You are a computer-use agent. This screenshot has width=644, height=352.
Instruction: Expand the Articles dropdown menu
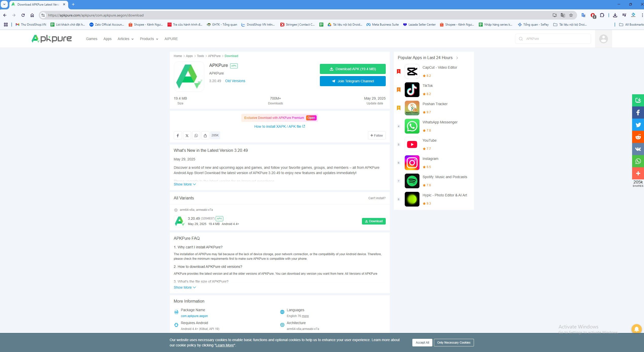click(x=125, y=39)
